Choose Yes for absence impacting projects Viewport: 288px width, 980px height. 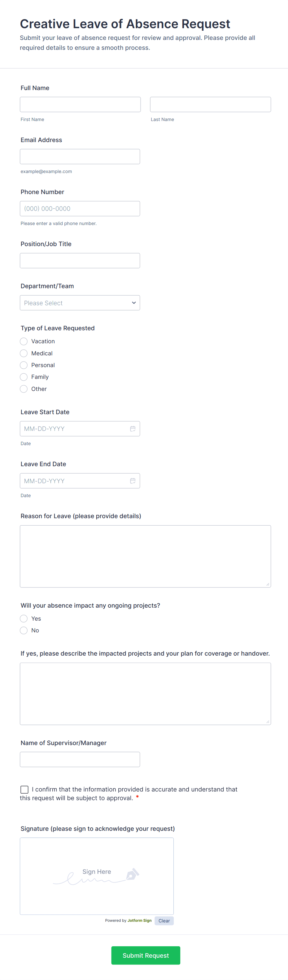tap(24, 618)
